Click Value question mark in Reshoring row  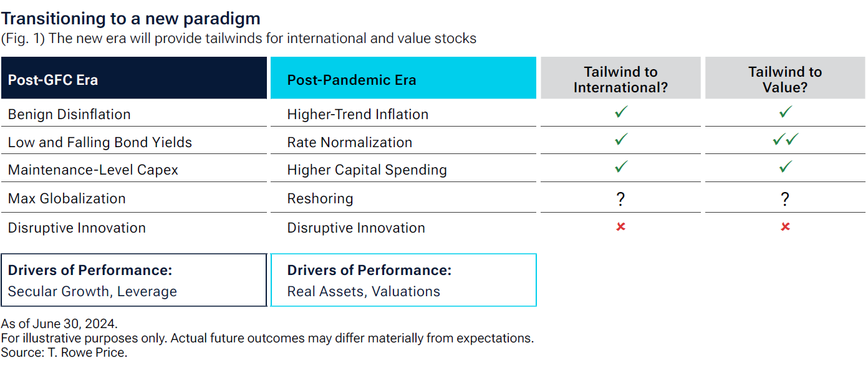tap(785, 199)
